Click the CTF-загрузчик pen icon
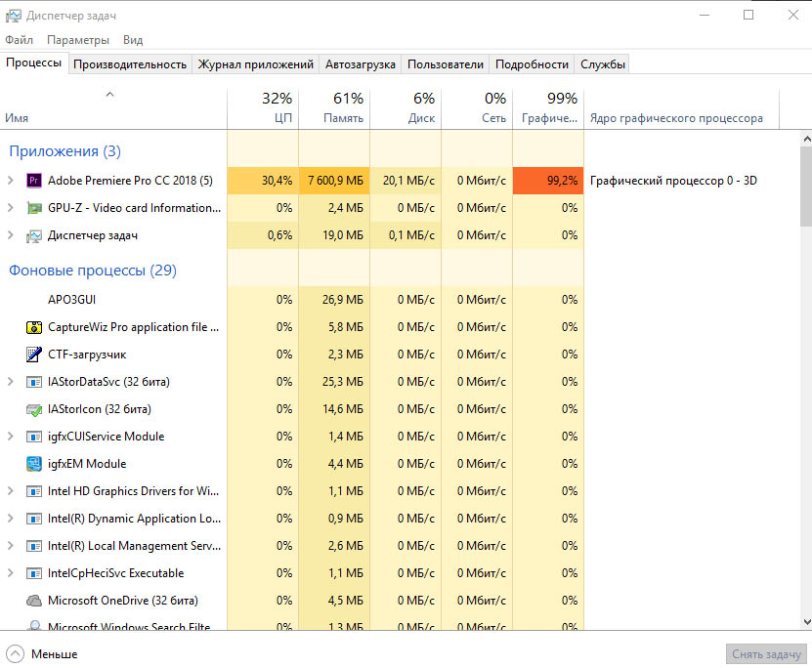The width and height of the screenshot is (812, 668). tap(33, 355)
